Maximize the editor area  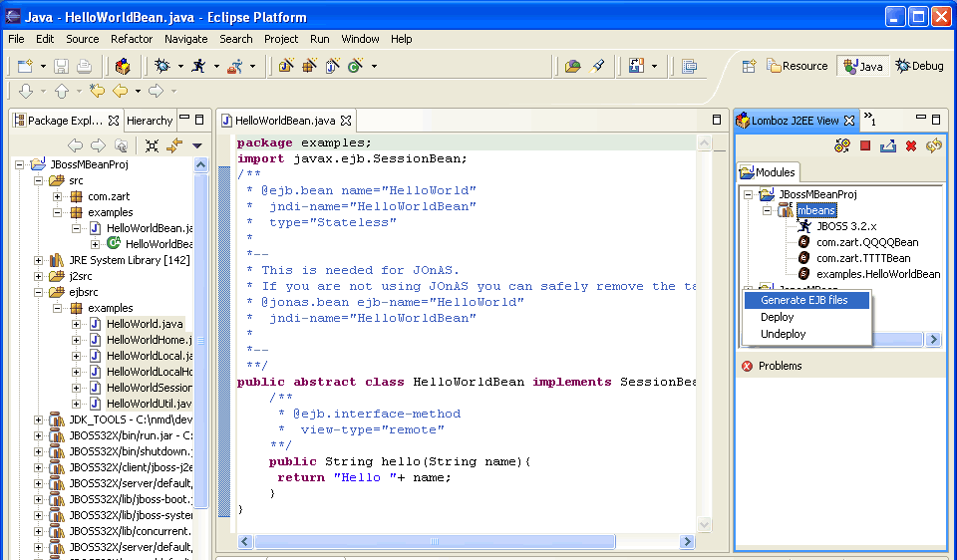click(717, 120)
